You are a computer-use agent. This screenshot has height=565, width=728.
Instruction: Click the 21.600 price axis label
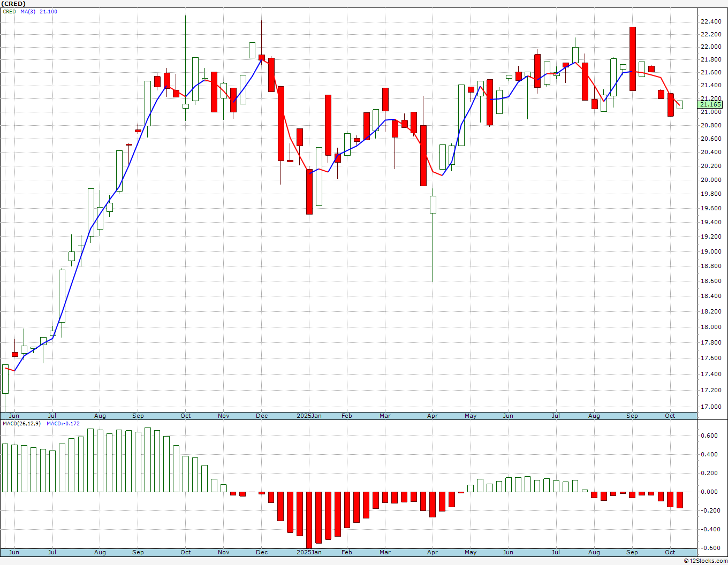[710, 73]
